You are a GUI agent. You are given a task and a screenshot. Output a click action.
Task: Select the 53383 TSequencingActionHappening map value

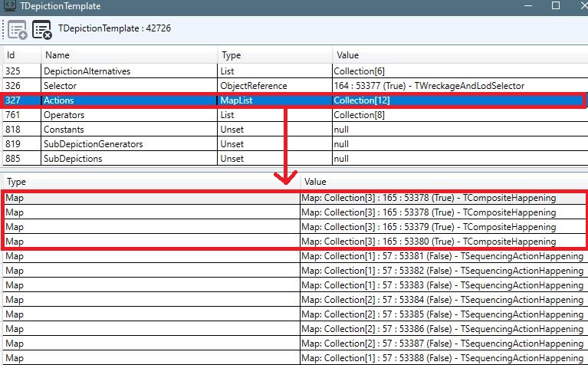pos(444,285)
